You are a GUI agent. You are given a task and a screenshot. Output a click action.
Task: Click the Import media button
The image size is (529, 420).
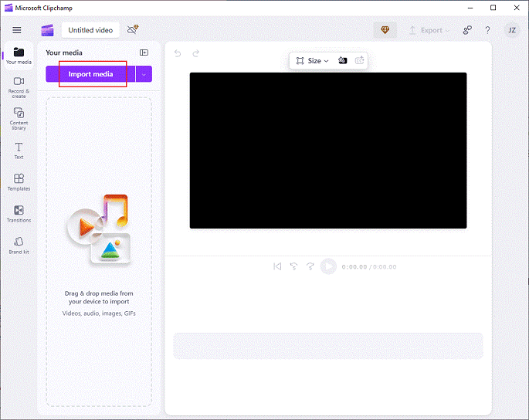pos(90,74)
